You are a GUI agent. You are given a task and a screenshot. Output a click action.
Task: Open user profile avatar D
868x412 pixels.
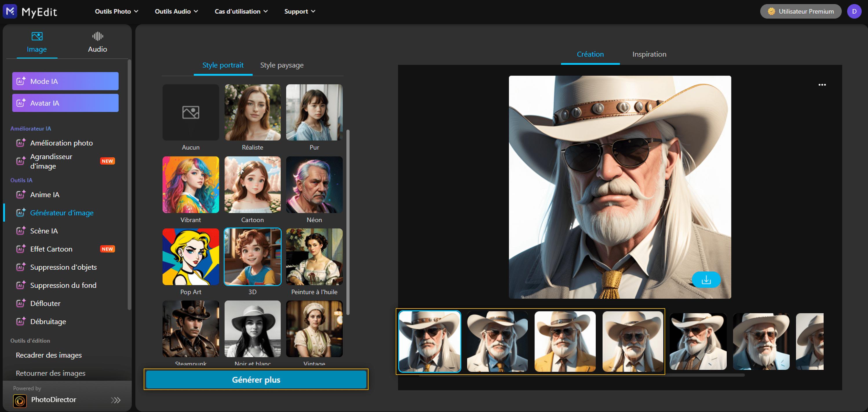tap(854, 12)
